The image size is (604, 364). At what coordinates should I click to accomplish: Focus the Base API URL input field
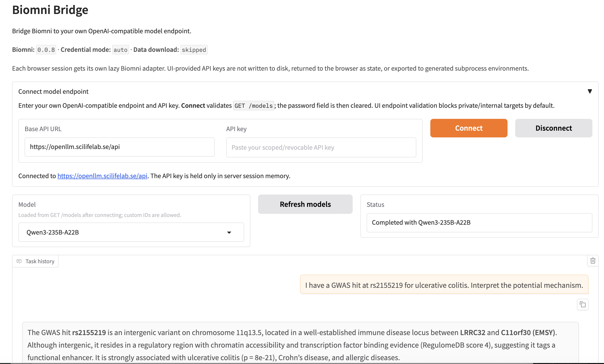tap(120, 147)
